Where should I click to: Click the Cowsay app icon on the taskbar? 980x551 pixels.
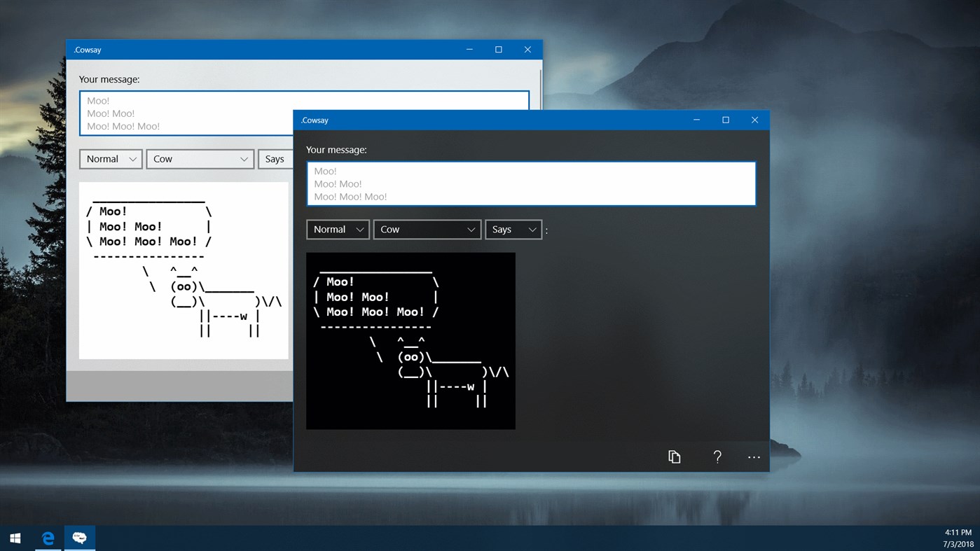79,538
